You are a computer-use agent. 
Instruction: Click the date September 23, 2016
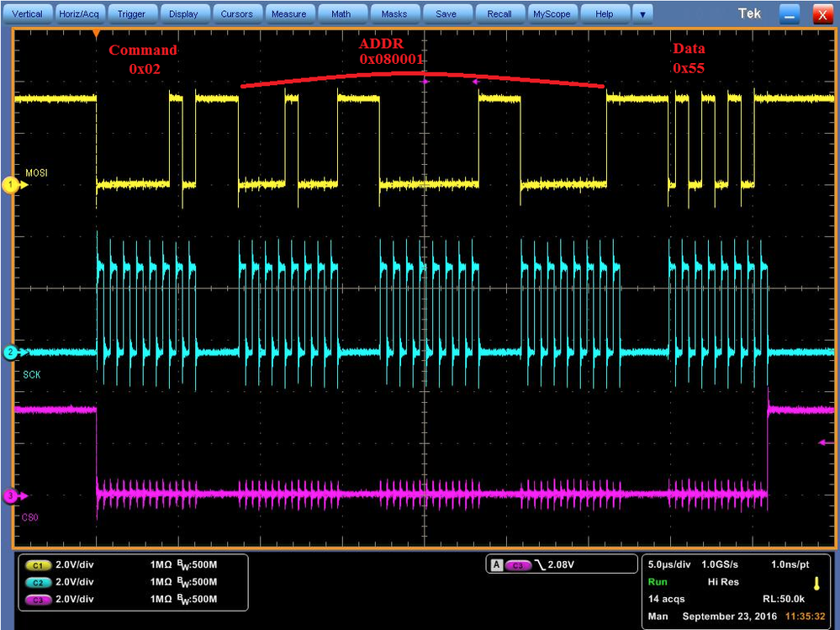pyautogui.click(x=729, y=617)
